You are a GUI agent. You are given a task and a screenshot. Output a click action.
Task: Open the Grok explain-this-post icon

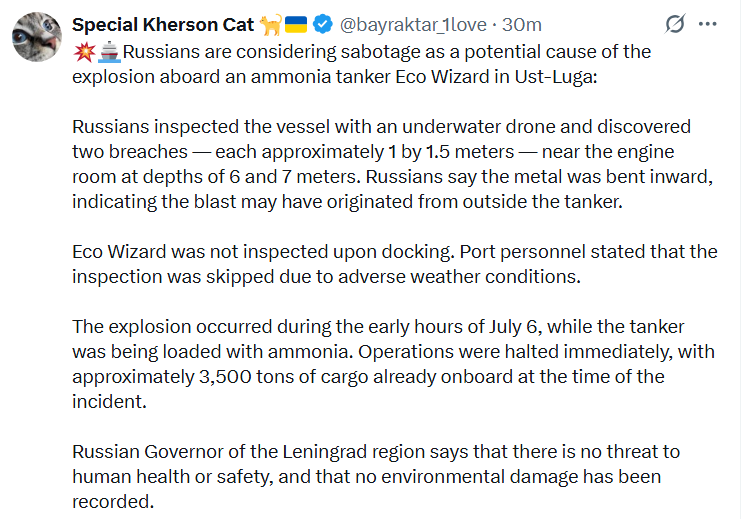(x=675, y=24)
